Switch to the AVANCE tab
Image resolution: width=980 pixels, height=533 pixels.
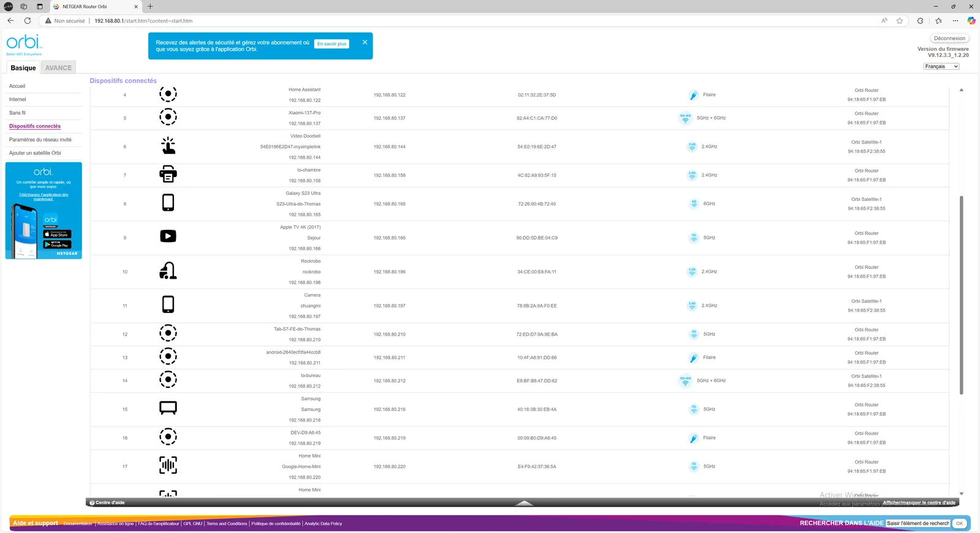click(x=58, y=68)
